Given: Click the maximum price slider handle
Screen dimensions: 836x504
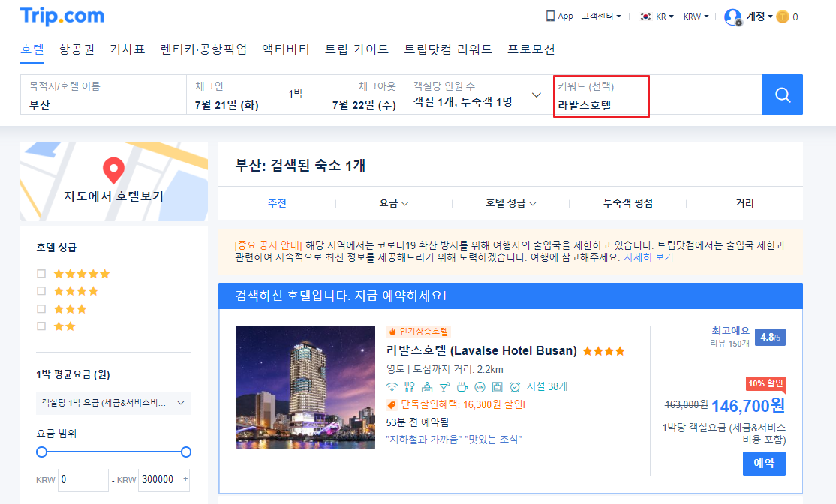Looking at the screenshot, I should 185,452.
